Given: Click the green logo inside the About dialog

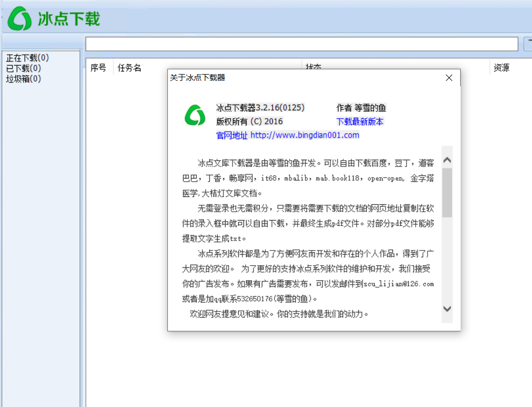Looking at the screenshot, I should click(x=195, y=115).
